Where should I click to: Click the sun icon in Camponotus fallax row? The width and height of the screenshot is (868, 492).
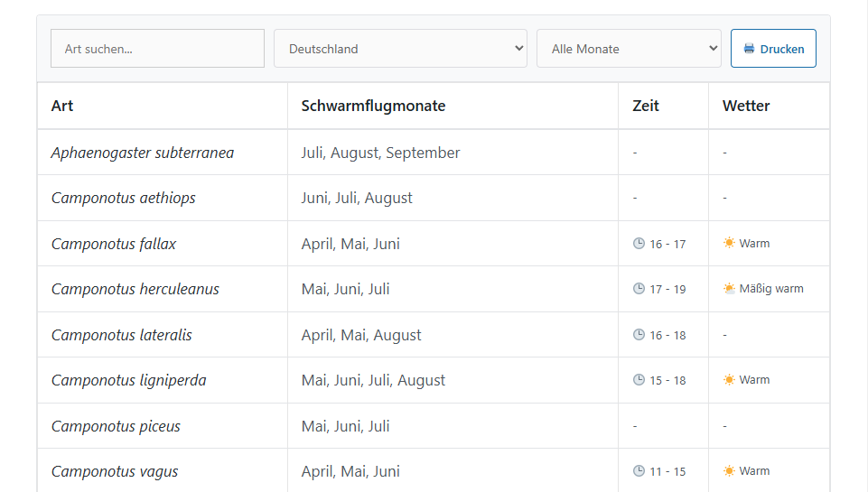tap(729, 243)
